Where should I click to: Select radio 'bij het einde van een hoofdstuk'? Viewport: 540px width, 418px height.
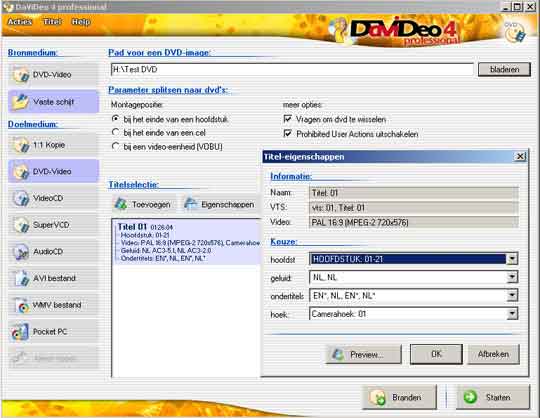pyautogui.click(x=116, y=119)
